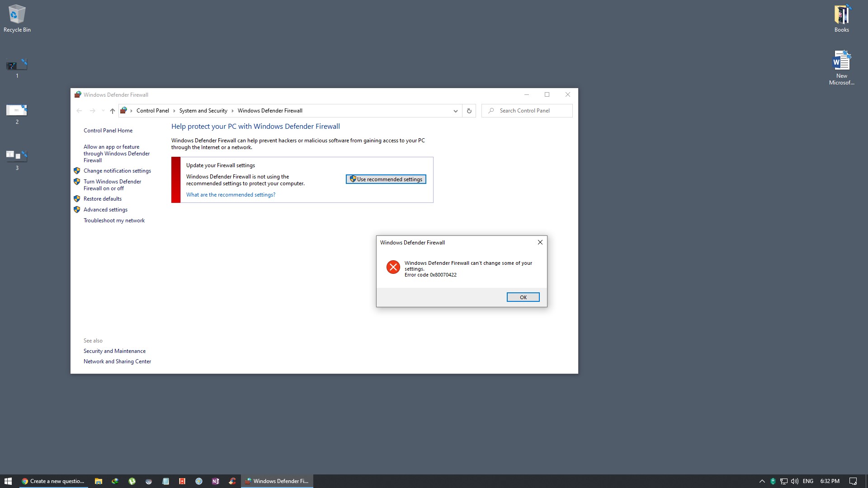Screen dimensions: 868x488
Task: Open the New Microsoft Word document icon
Action: (841, 67)
